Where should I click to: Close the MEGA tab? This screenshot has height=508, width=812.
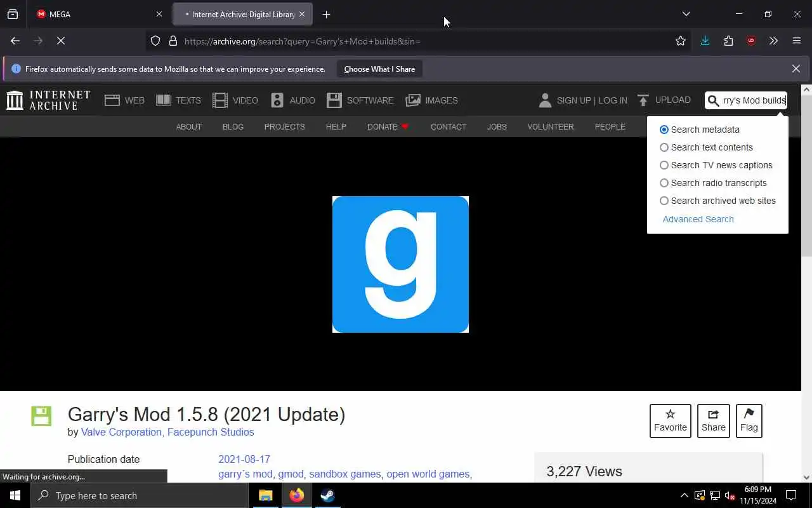click(x=159, y=14)
